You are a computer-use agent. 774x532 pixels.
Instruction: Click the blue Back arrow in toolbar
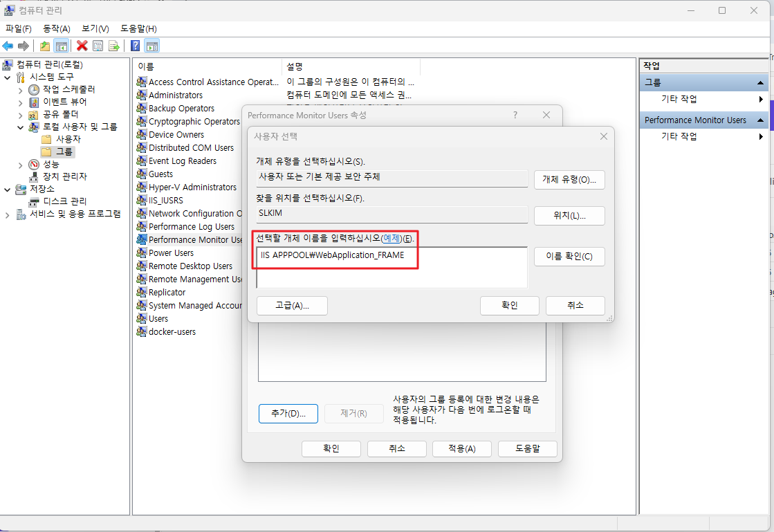click(x=8, y=46)
